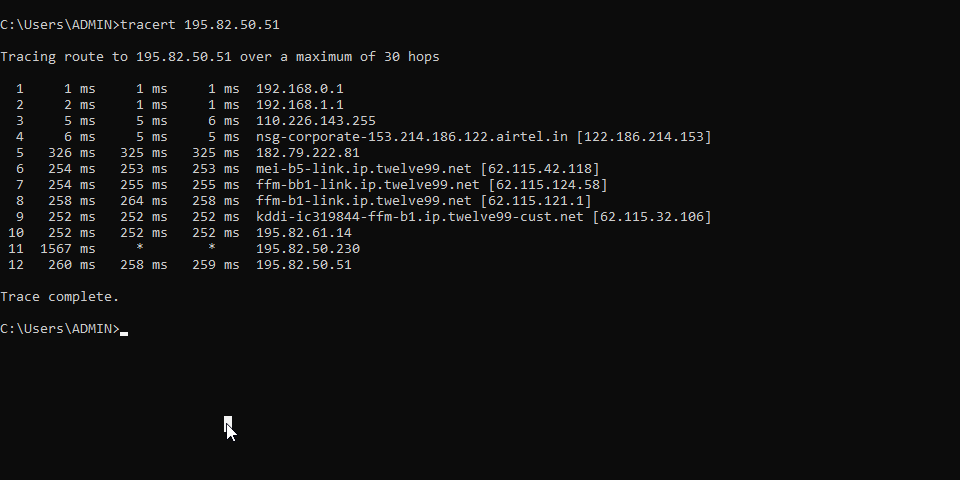Click hop 2 address 192.168.1.1
Image resolution: width=960 pixels, height=480 pixels.
[299, 105]
